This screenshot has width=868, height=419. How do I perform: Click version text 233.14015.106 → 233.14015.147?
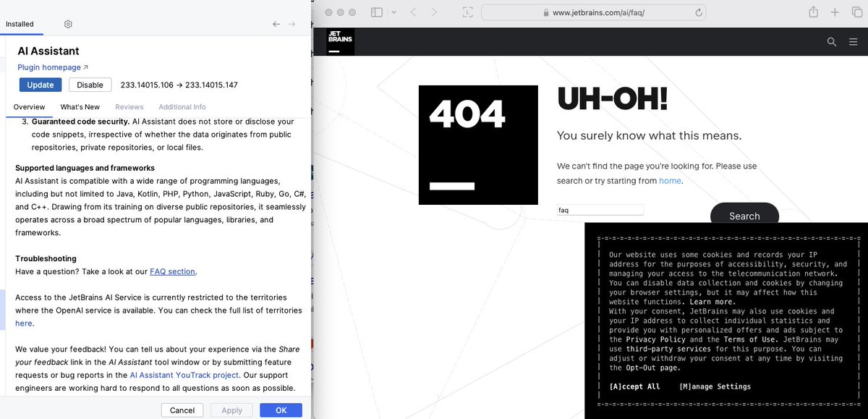pos(179,85)
